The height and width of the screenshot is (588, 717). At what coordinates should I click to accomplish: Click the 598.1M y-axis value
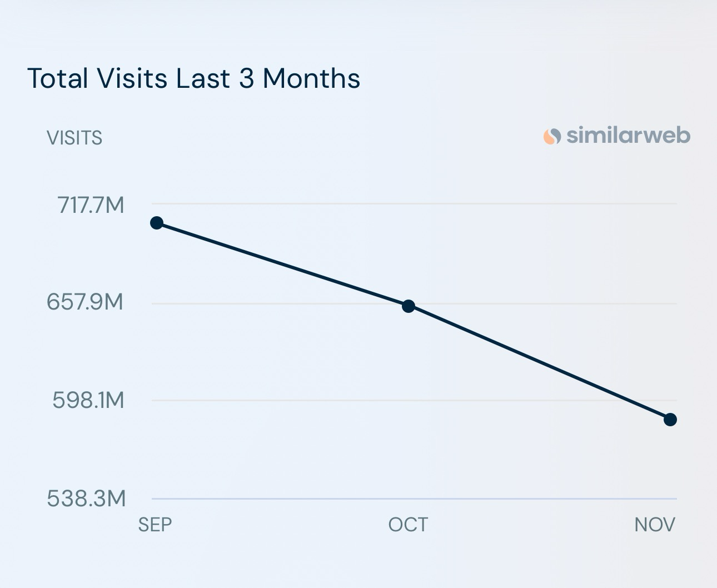pyautogui.click(x=88, y=400)
